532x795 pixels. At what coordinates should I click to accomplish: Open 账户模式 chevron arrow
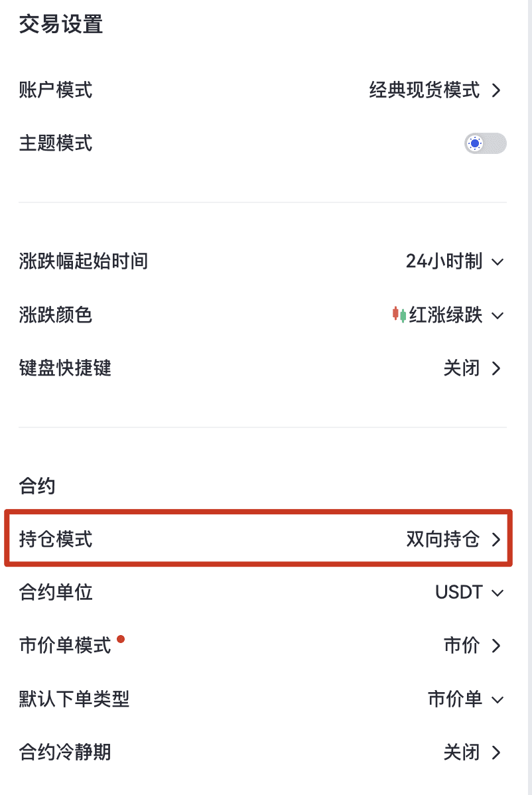point(496,90)
